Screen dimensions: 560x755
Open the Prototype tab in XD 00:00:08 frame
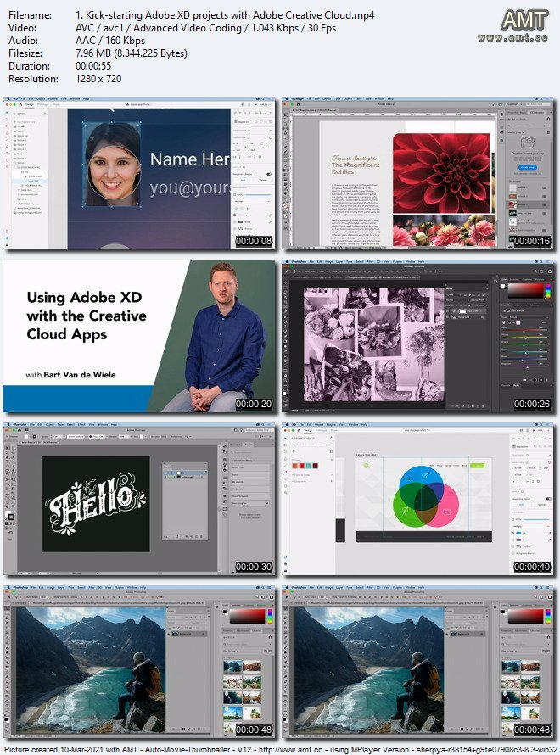(43, 104)
